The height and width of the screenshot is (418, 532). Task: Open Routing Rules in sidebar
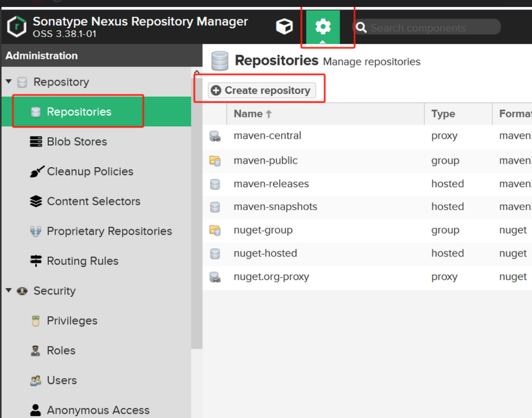[x=83, y=261]
